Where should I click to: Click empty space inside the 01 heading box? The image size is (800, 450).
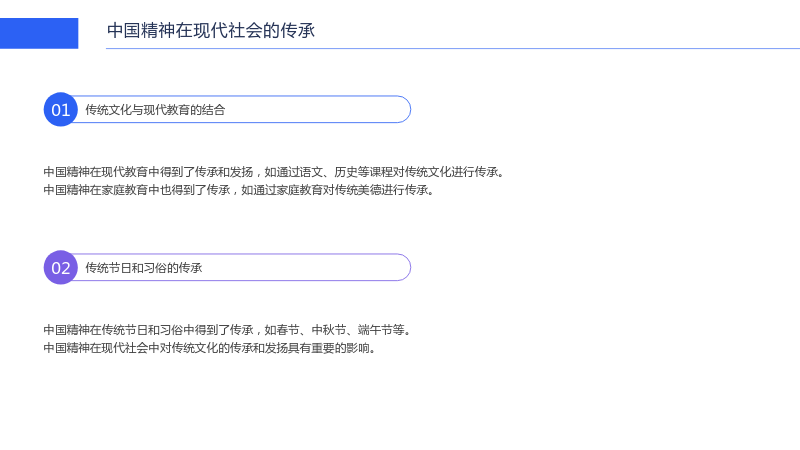pos(316,109)
